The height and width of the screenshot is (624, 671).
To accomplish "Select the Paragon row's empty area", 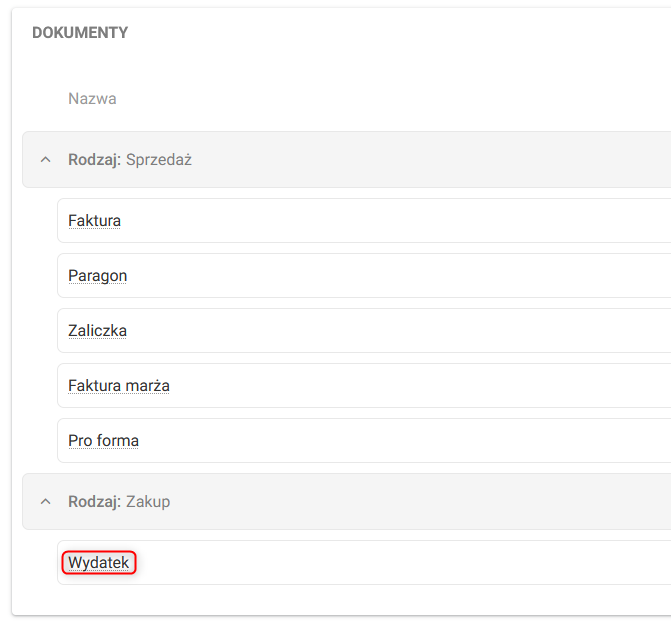I will point(400,275).
